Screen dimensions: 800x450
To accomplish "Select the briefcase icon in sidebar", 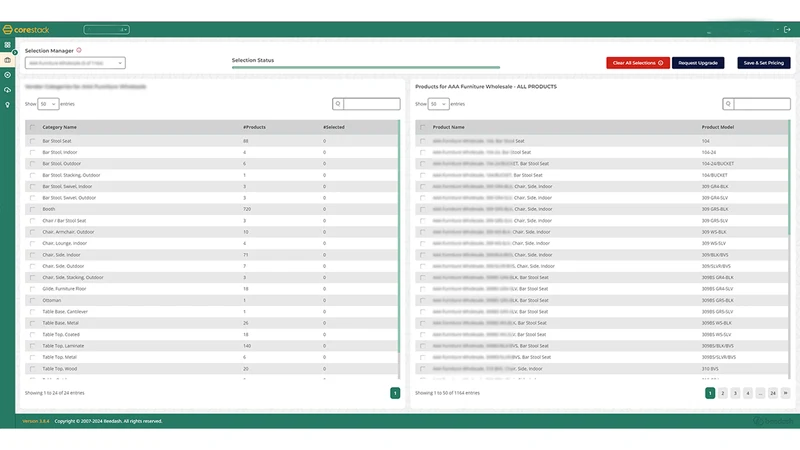I will (7, 60).
